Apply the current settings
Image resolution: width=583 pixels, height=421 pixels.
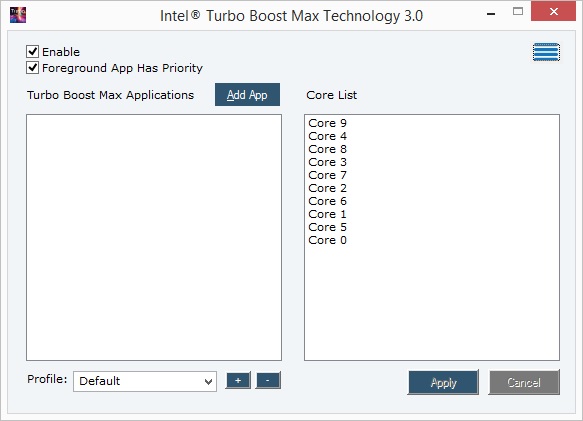[x=443, y=382]
